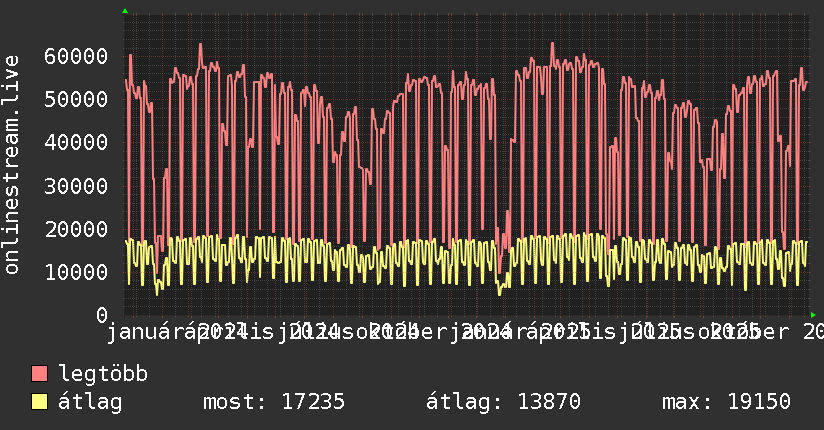Viewport: 824px width, 430px height.
Task: Click the 50000 Y-axis label
Action: tap(76, 99)
